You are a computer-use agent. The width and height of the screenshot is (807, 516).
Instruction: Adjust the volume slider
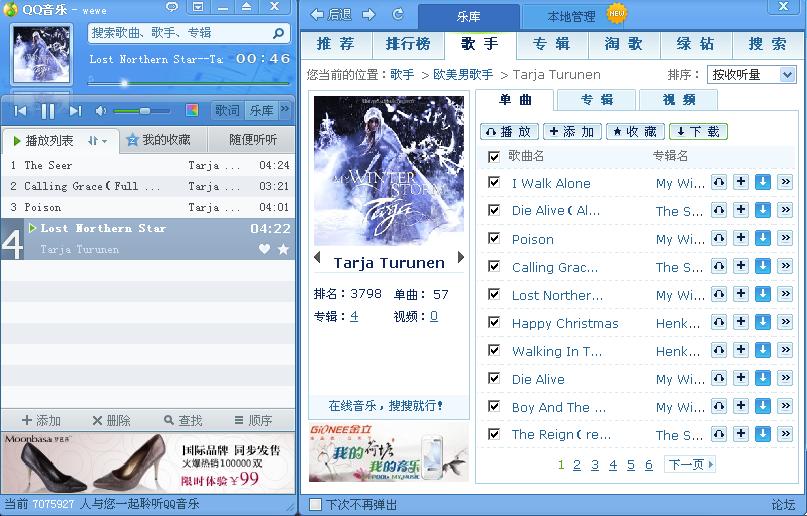[x=141, y=111]
